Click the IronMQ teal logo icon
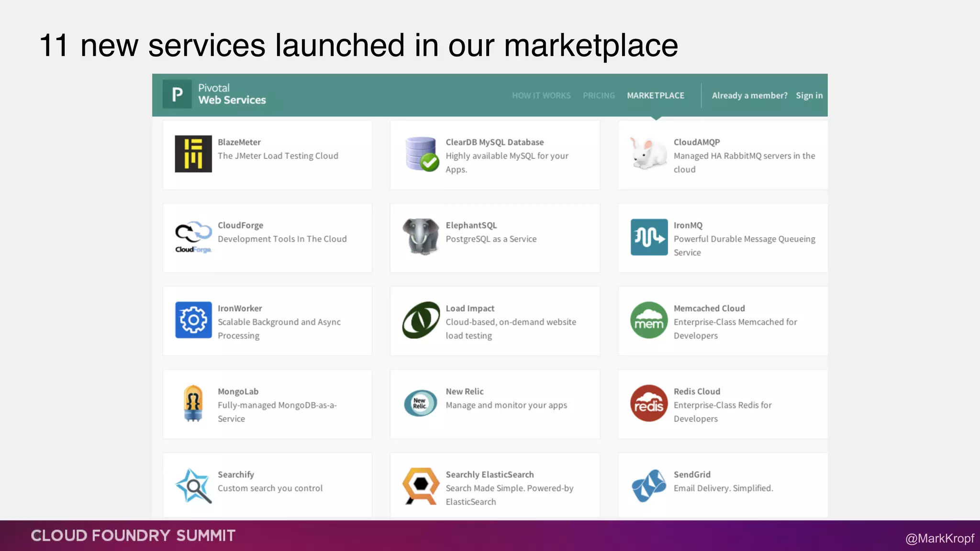Image resolution: width=980 pixels, height=551 pixels. click(x=649, y=237)
